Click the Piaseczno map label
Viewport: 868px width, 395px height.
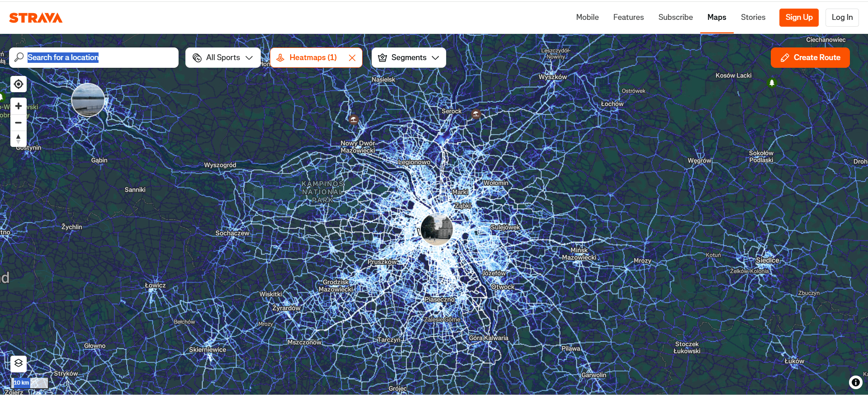439,299
